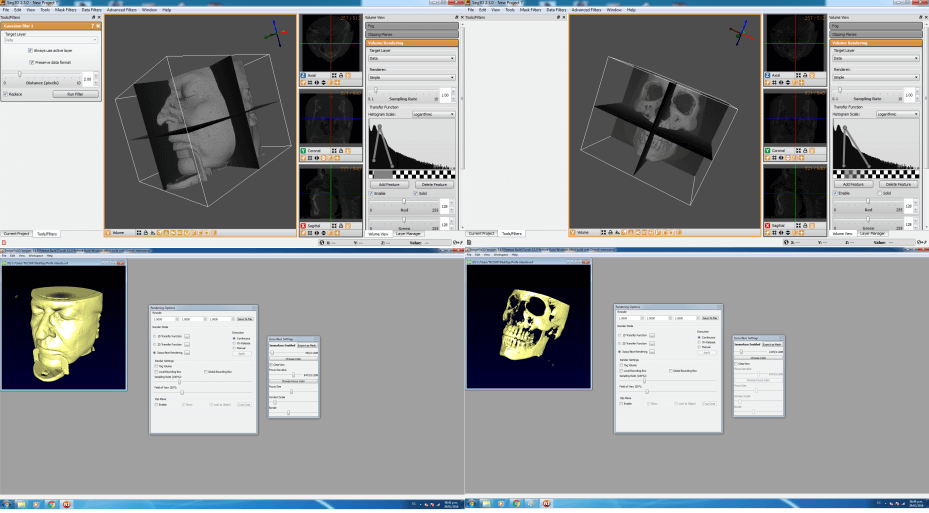The width and height of the screenshot is (929, 513).
Task: Click transfer function histogram in left Seg3D window
Action: coord(412,144)
